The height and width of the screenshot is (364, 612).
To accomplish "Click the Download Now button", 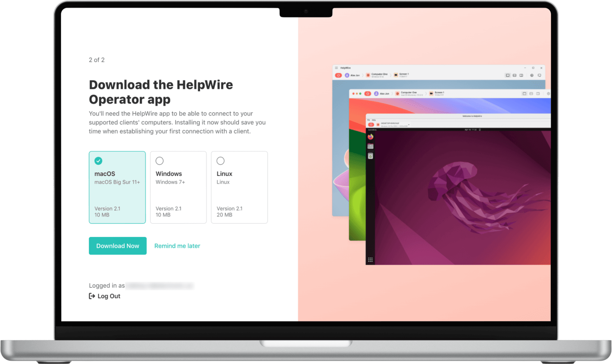I will pyautogui.click(x=118, y=246).
